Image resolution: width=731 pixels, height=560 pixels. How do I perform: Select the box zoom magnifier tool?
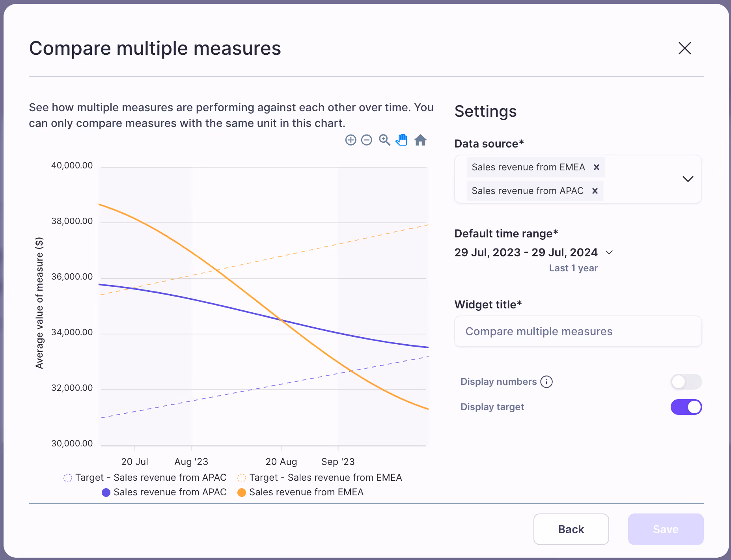coord(384,140)
